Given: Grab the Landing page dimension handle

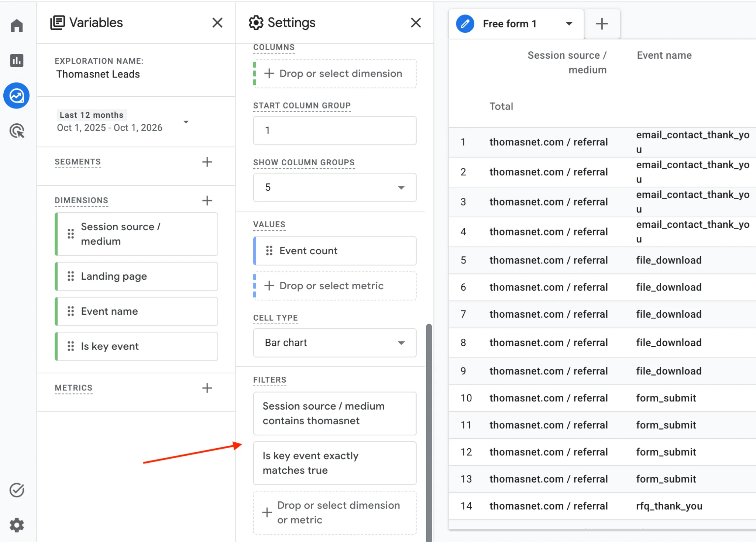Looking at the screenshot, I should pyautogui.click(x=71, y=276).
